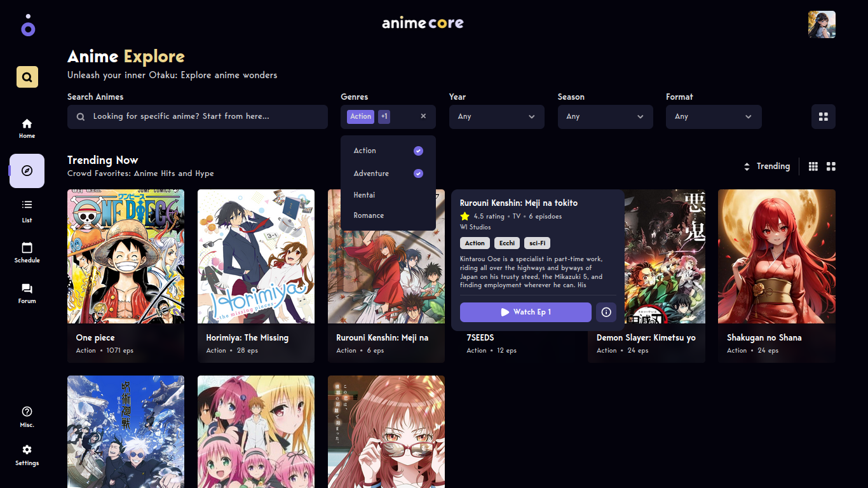Image resolution: width=868 pixels, height=488 pixels.
Task: Click the Genres filter box
Action: [x=388, y=117]
